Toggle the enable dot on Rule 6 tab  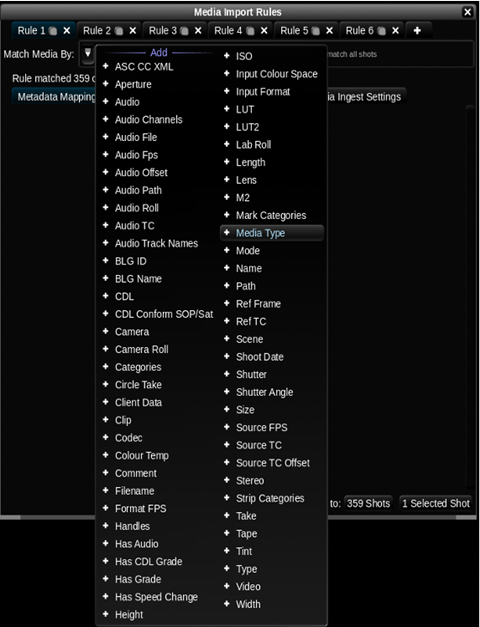pos(382,31)
